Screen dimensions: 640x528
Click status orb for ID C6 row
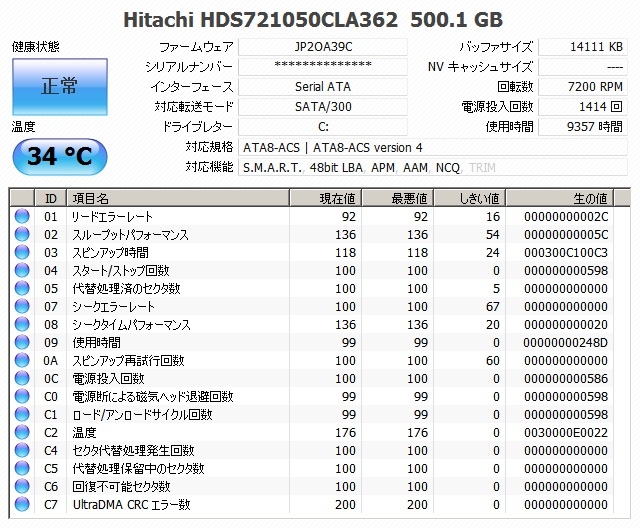(x=22, y=486)
